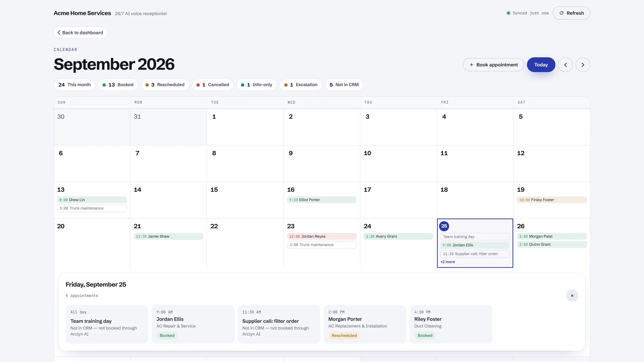This screenshot has height=362, width=644.
Task: Open Team training day chip on 25th
Action: [x=475, y=237]
